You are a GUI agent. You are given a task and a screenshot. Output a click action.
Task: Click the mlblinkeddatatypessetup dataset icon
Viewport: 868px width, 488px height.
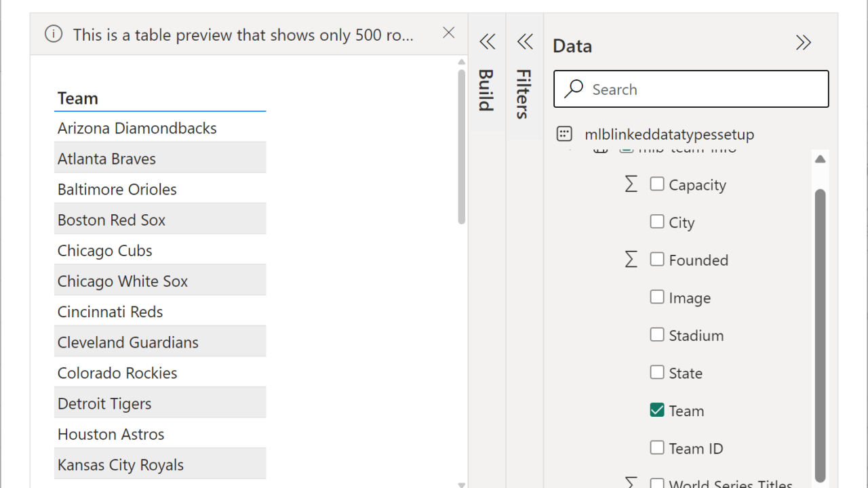pyautogui.click(x=564, y=134)
